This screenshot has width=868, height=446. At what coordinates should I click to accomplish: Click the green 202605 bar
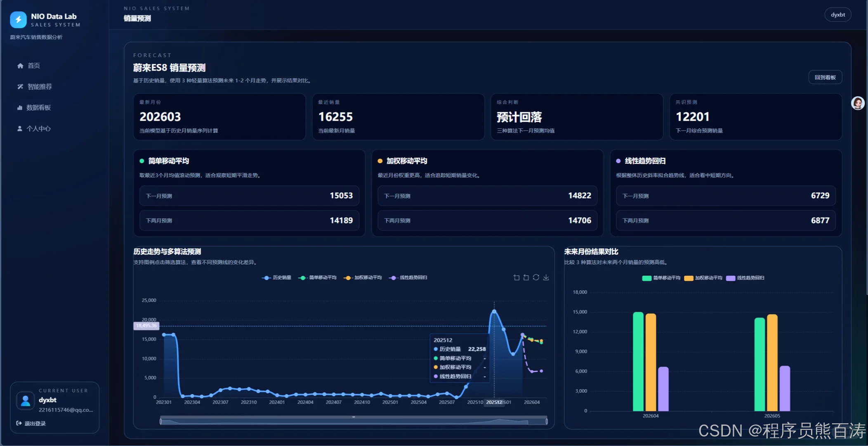[x=759, y=364]
